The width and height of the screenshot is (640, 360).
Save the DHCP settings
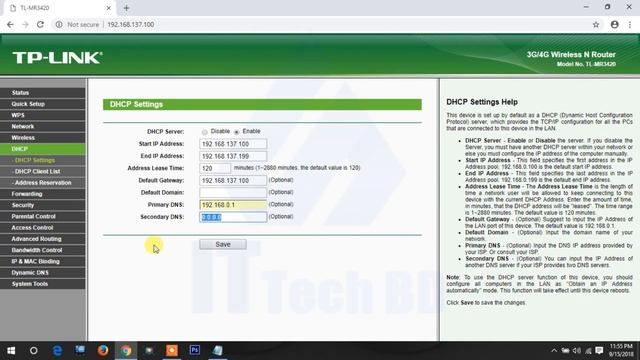tap(223, 244)
